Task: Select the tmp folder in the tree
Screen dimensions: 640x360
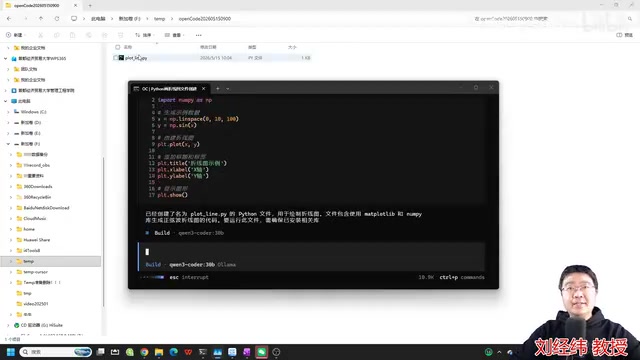Action: click(27, 293)
